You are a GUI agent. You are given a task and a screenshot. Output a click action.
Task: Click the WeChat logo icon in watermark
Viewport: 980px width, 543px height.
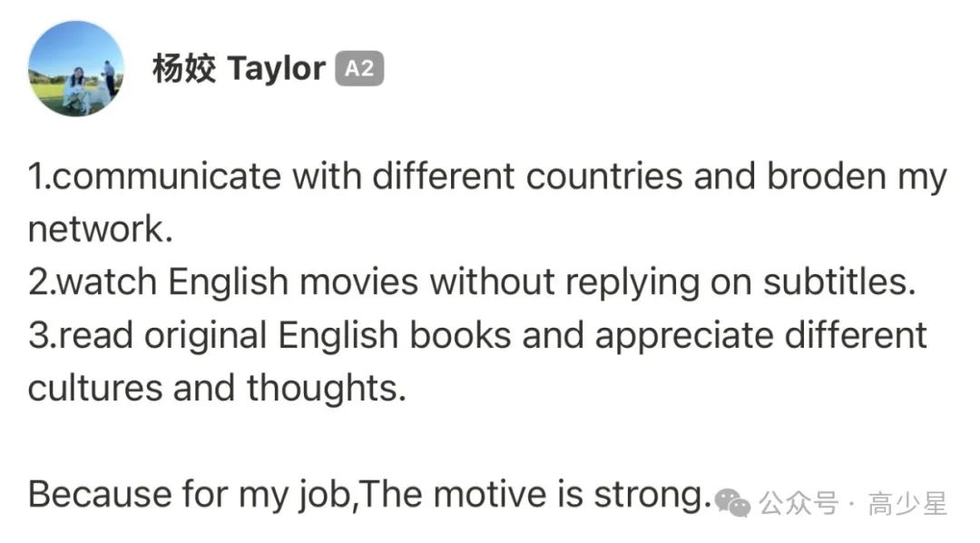tap(732, 502)
